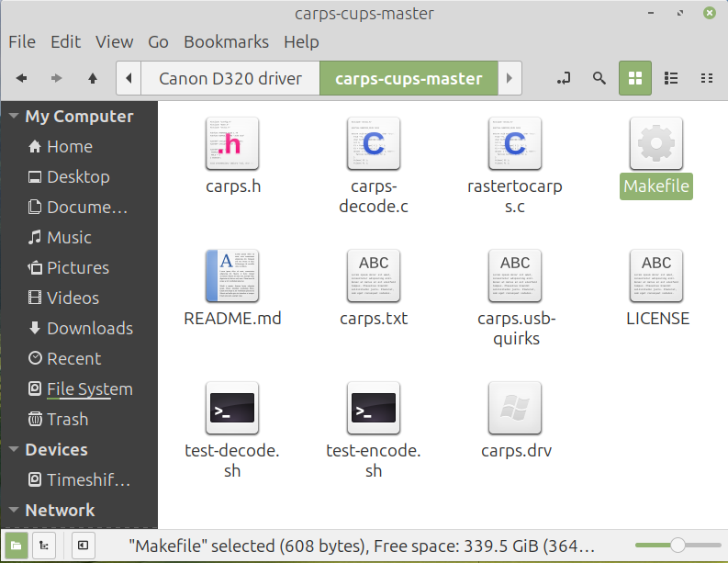Click the LICENSE file name label
728x563 pixels.
pyautogui.click(x=657, y=319)
